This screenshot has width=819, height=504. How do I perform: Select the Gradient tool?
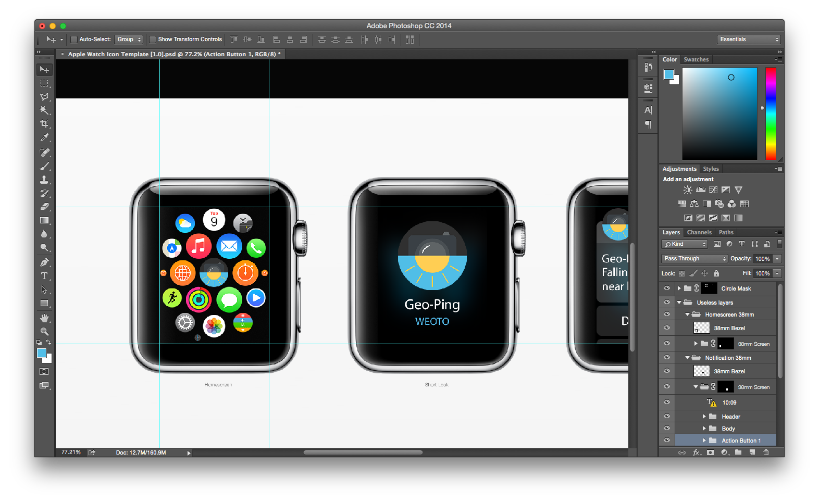pyautogui.click(x=44, y=220)
